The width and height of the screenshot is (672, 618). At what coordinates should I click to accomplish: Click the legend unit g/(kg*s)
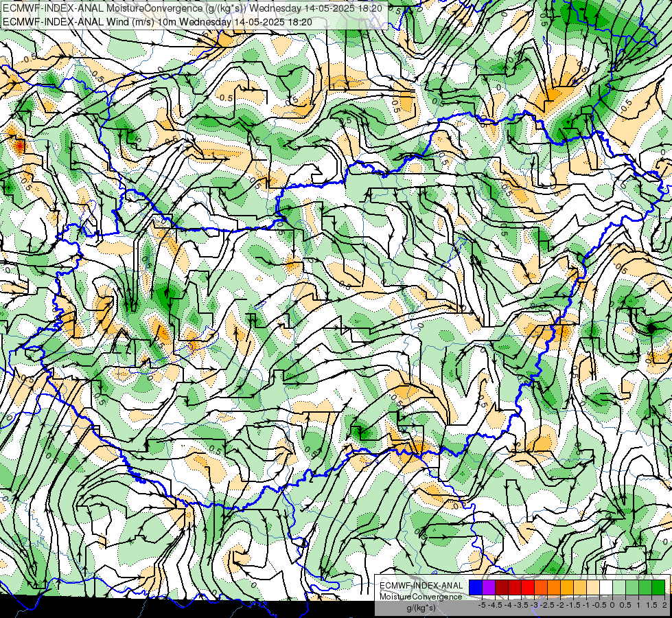point(421,608)
